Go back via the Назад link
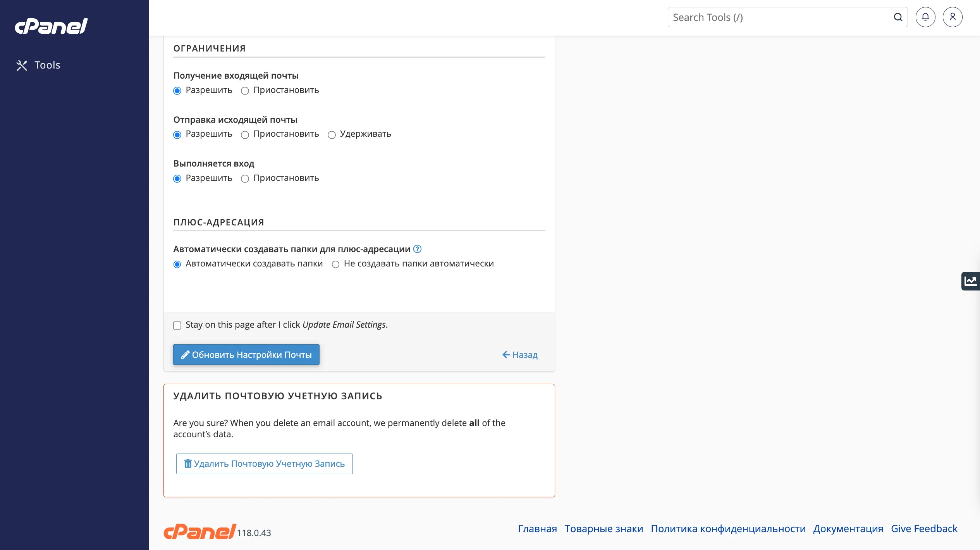This screenshot has width=980, height=550. pos(520,355)
